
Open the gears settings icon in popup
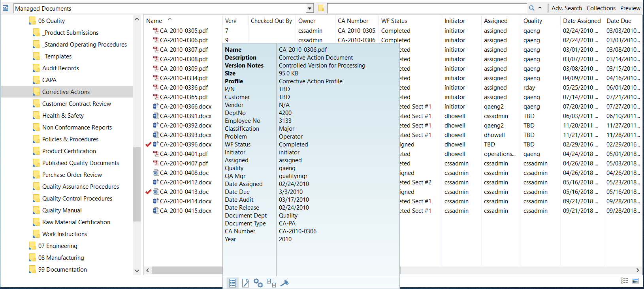tap(258, 283)
